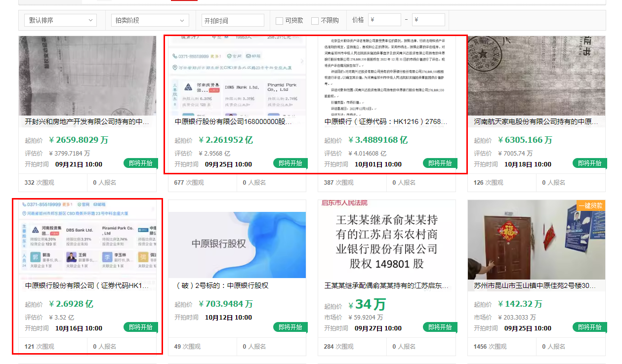Click the 一键贷款 badge on the door photo
Image resolution: width=622 pixels, height=364 pixels.
(x=590, y=205)
